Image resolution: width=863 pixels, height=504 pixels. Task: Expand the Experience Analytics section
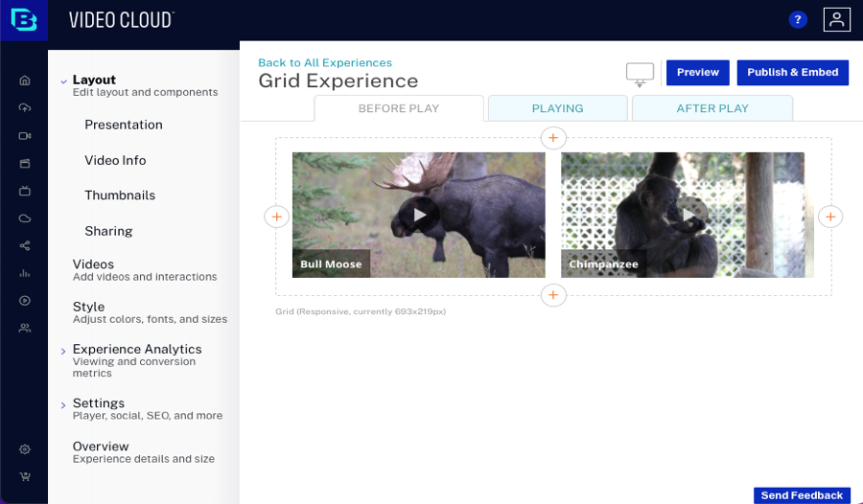(x=63, y=351)
